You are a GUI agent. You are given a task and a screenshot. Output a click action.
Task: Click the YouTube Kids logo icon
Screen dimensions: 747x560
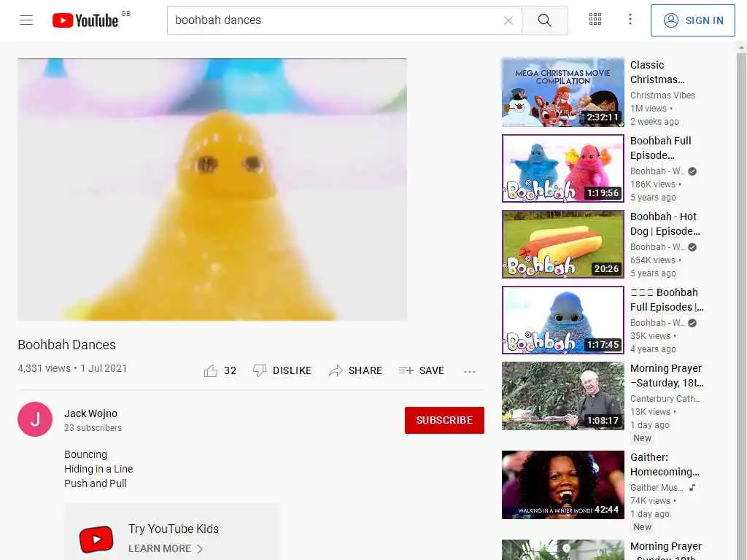(x=96, y=539)
